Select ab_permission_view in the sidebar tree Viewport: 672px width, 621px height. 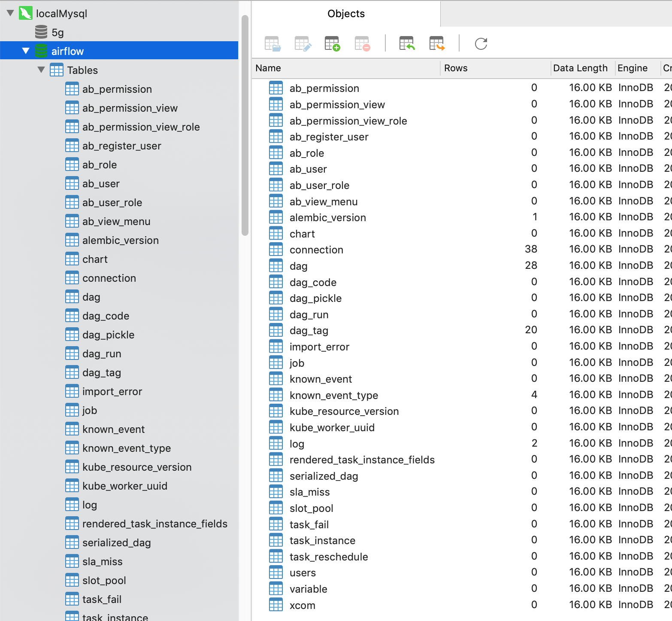click(130, 108)
